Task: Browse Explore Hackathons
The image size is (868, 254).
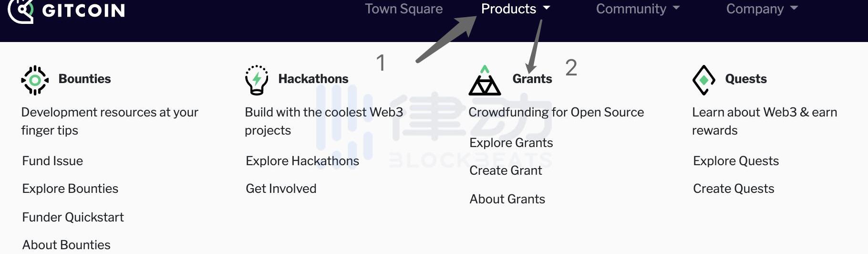Action: tap(302, 161)
